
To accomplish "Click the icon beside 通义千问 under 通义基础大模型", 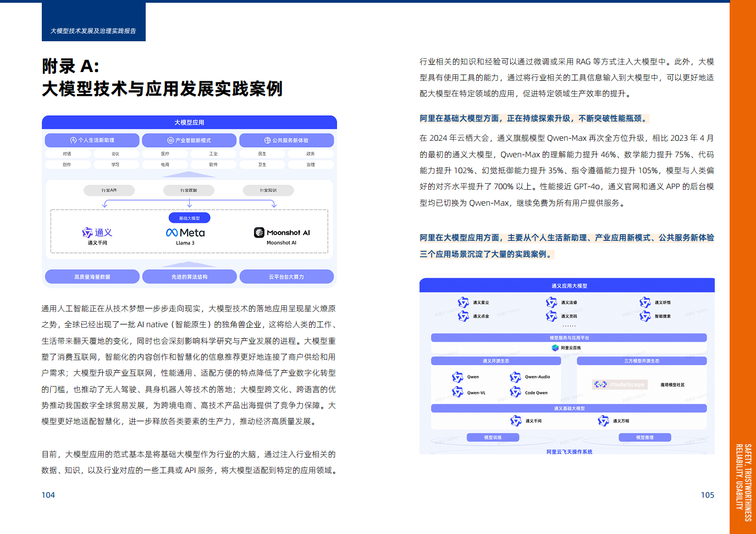I will coord(516,421).
